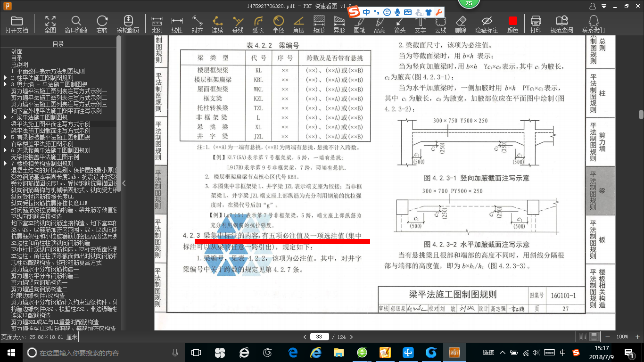
Task: Select the 高亮 highlight tool
Action: coord(380,24)
